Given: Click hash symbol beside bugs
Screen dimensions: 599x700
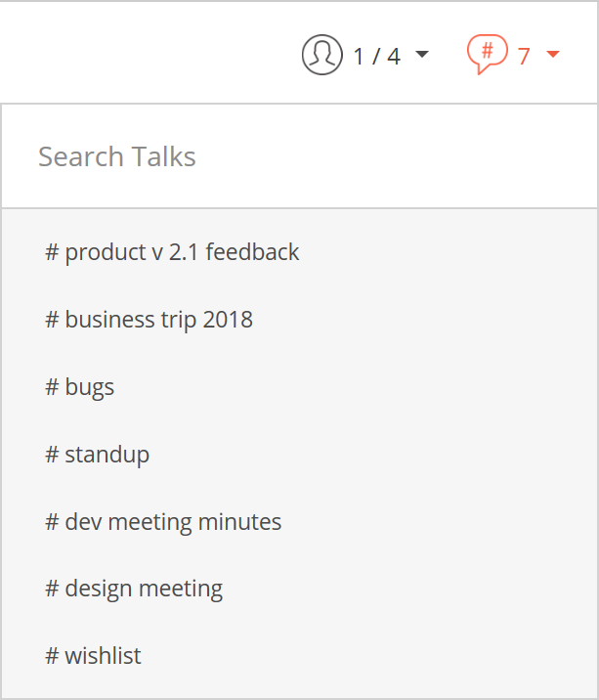Looking at the screenshot, I should pos(52,386).
